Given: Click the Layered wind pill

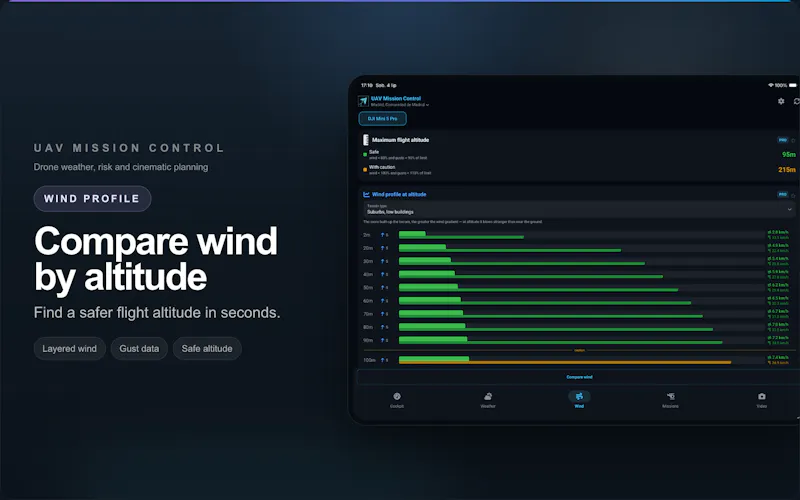Looking at the screenshot, I should (69, 348).
